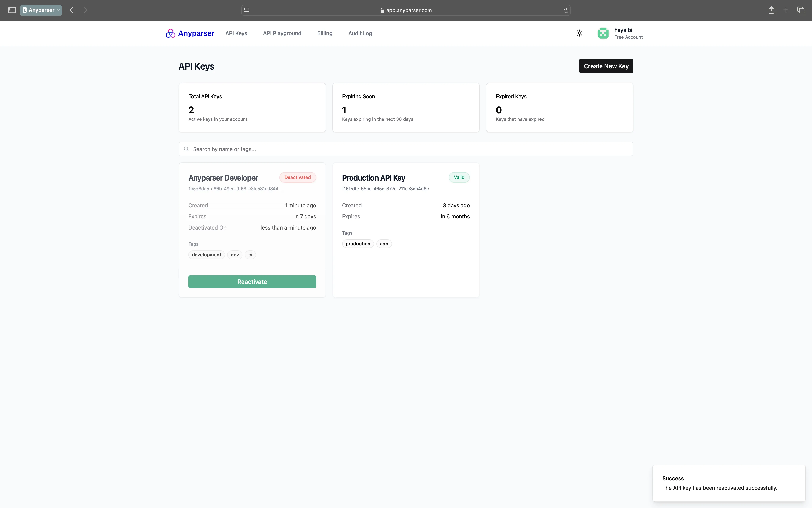Open the Audit Log section

pyautogui.click(x=360, y=33)
